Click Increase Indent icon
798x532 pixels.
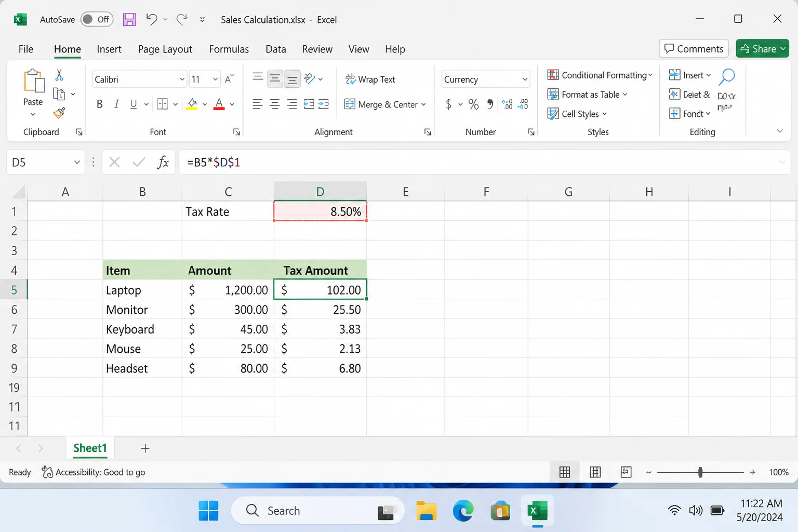click(324, 104)
